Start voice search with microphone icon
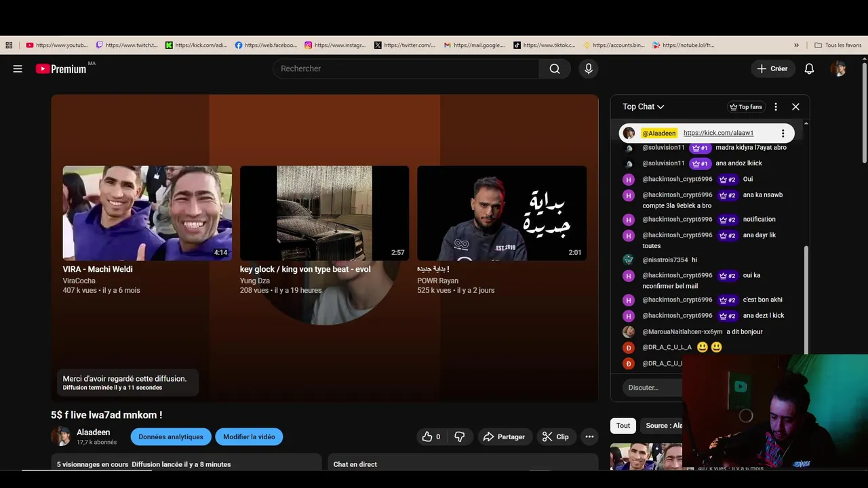 tap(589, 68)
